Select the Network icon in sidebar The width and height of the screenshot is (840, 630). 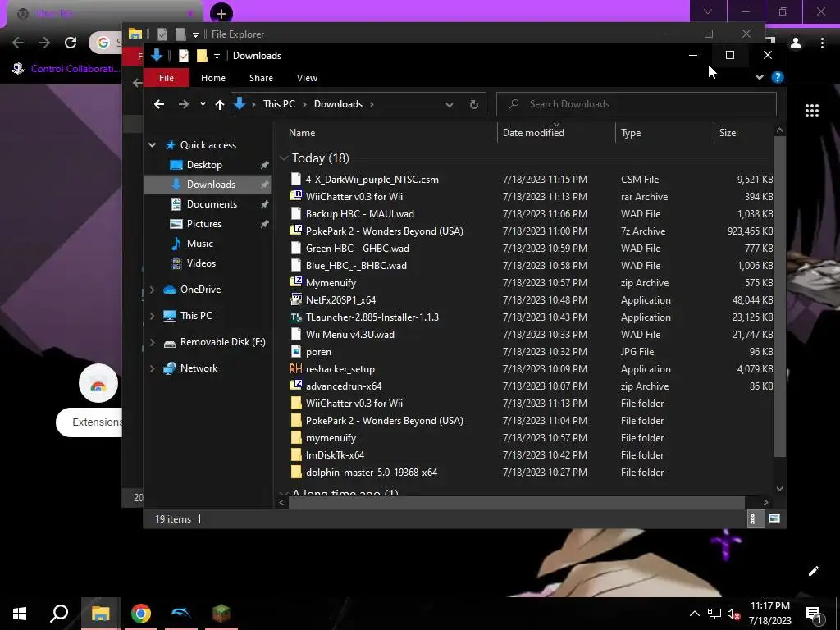[x=170, y=368]
